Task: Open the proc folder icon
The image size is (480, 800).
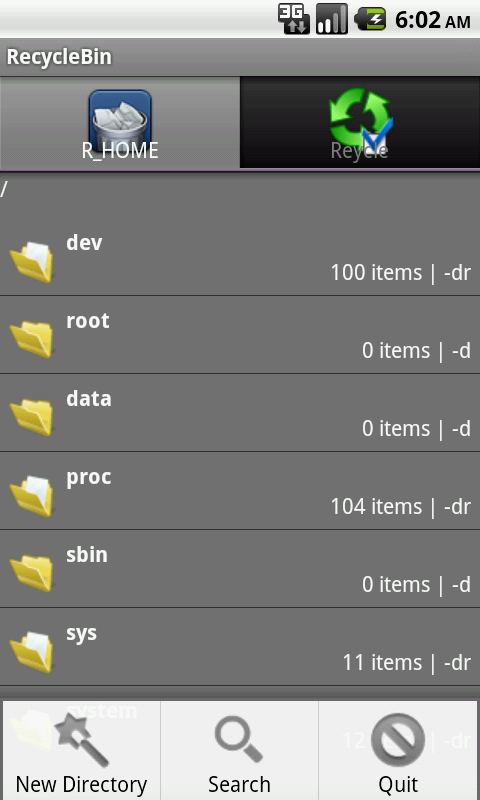Action: [x=32, y=496]
